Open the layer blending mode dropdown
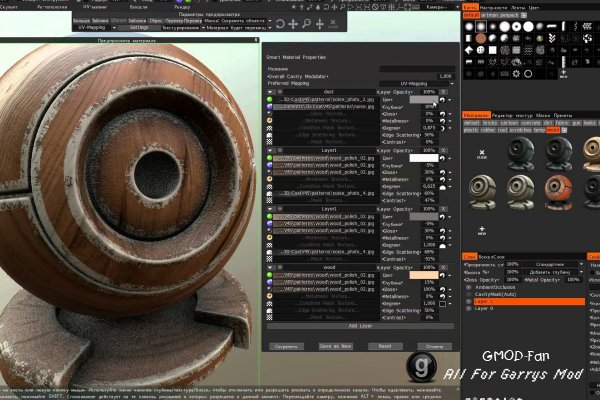The image size is (600, 400). (x=551, y=264)
